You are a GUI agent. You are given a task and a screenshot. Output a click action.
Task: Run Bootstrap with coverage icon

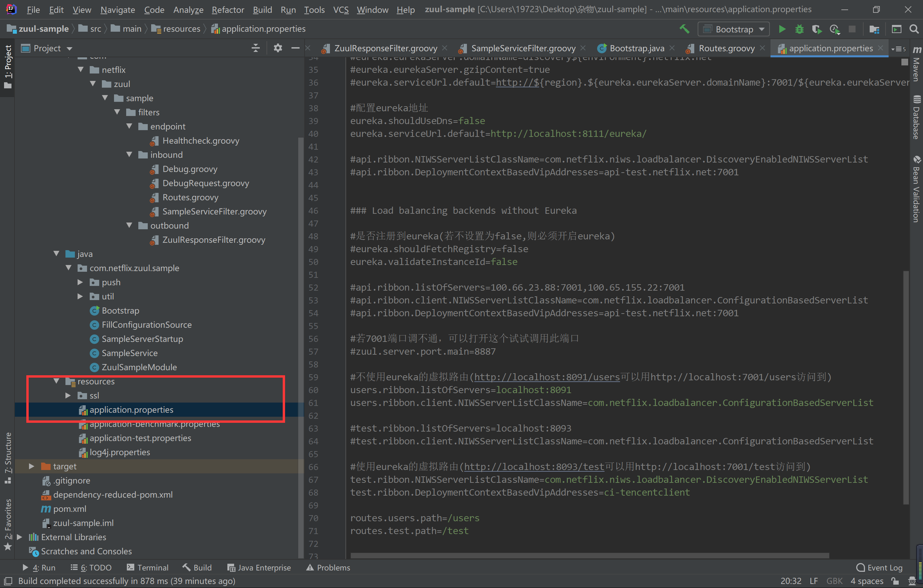pos(816,29)
